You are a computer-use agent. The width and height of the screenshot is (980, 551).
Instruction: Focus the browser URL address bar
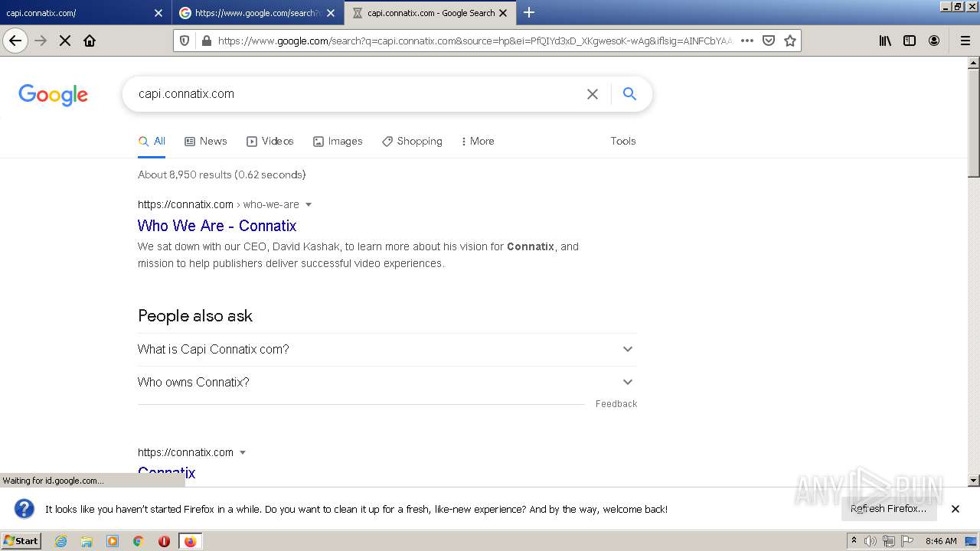[475, 41]
